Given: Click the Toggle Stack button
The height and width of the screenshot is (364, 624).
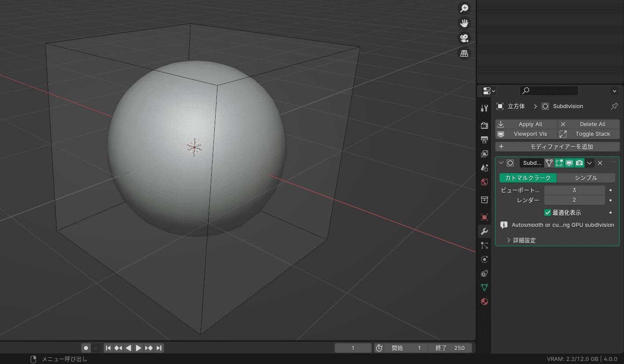Looking at the screenshot, I should click(x=589, y=134).
